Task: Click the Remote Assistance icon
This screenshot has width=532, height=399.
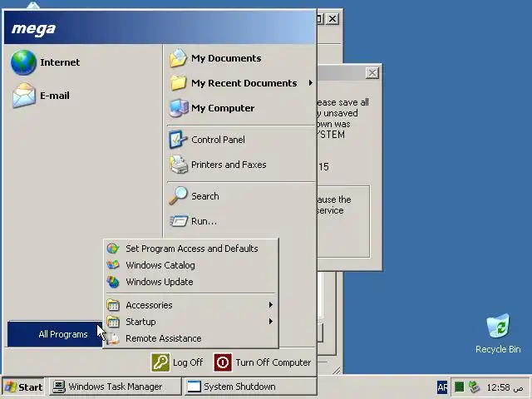Action: coord(113,338)
